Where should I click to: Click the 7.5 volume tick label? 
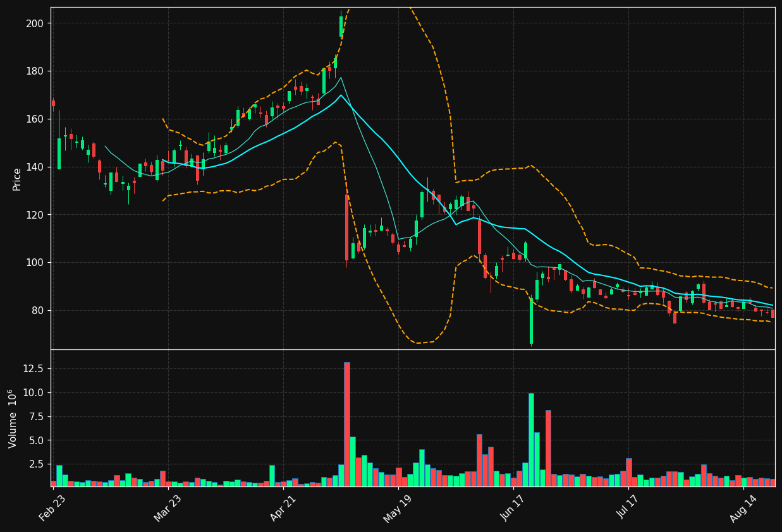pos(36,416)
